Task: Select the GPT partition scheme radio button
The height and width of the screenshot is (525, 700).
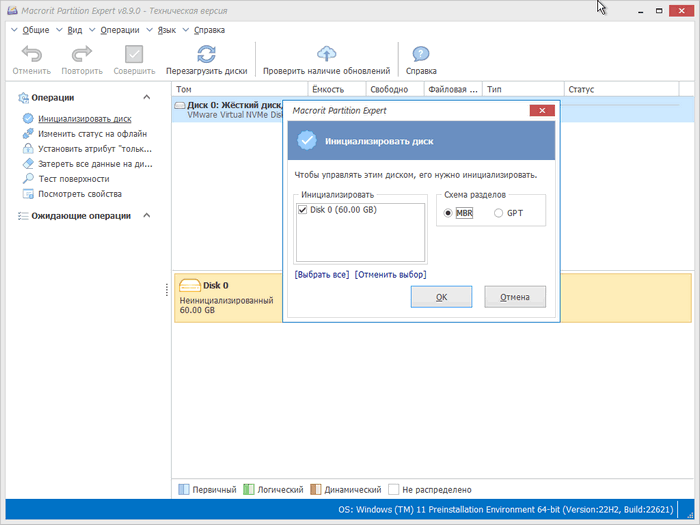Action: pyautogui.click(x=499, y=213)
